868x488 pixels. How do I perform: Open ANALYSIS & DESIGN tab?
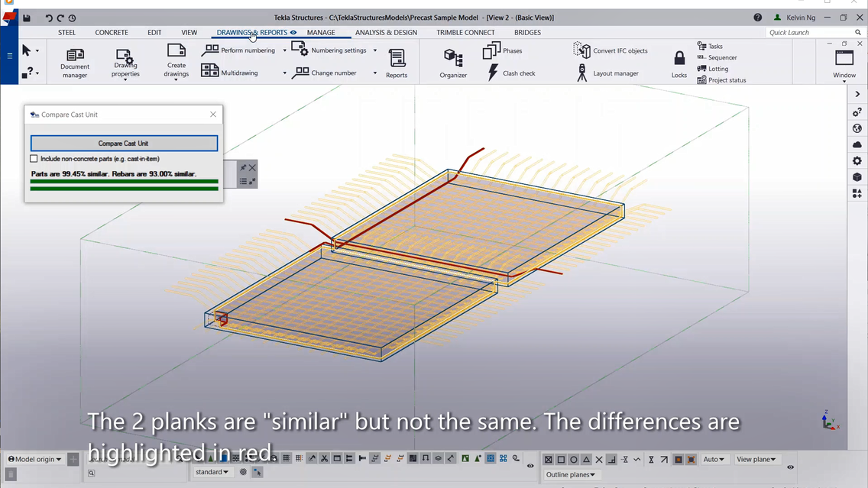tap(387, 33)
